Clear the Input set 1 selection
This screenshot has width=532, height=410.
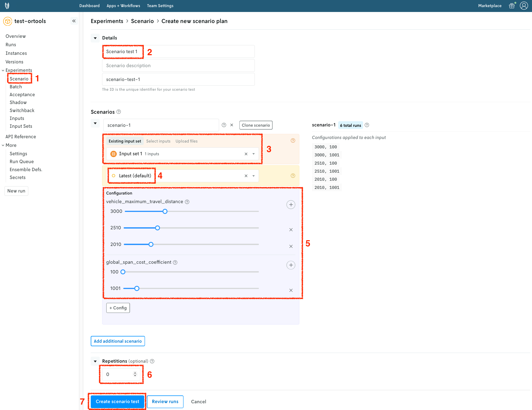(246, 154)
